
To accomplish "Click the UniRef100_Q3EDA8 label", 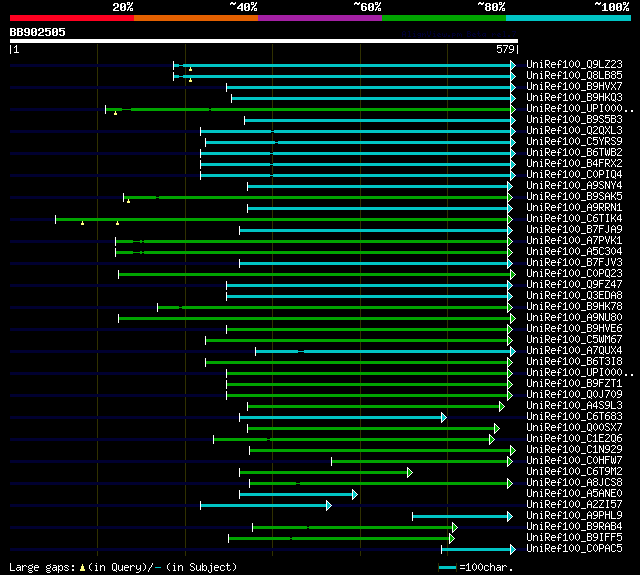I will pos(574,296).
